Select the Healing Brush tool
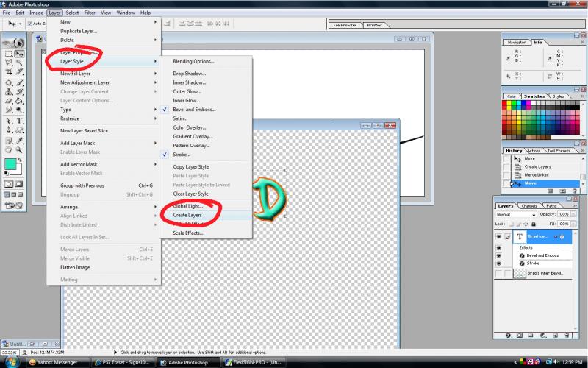Image resolution: width=588 pixels, height=368 pixels. [9, 82]
